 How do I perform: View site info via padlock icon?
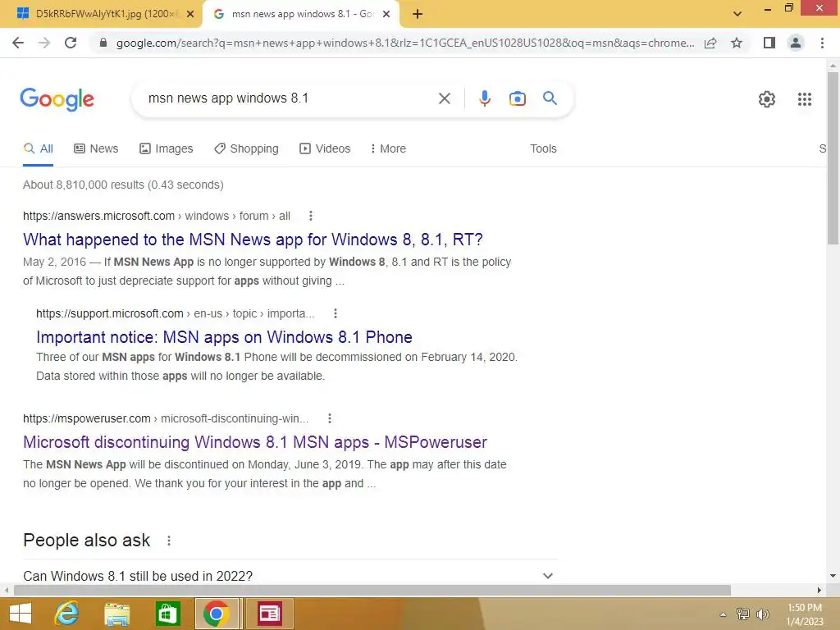click(103, 43)
